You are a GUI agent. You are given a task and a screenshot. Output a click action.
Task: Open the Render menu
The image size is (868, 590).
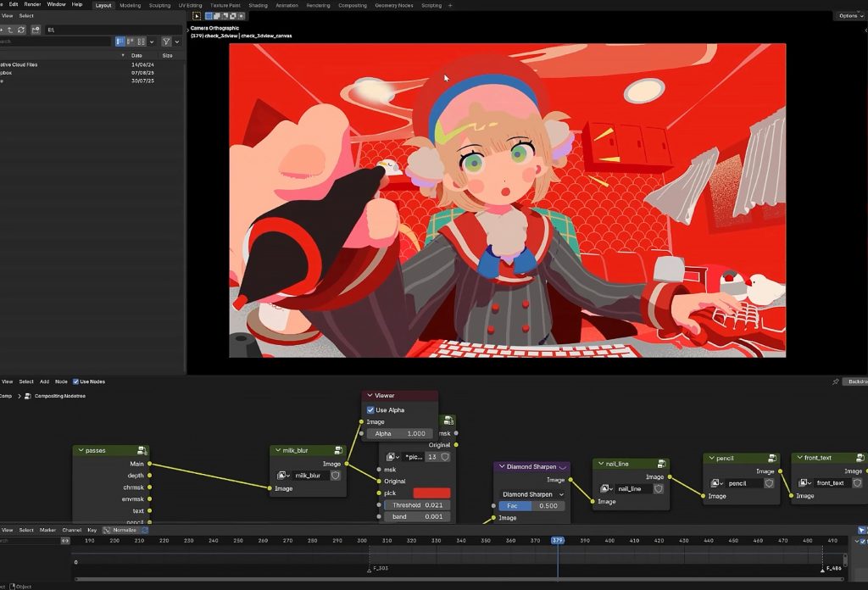click(32, 4)
